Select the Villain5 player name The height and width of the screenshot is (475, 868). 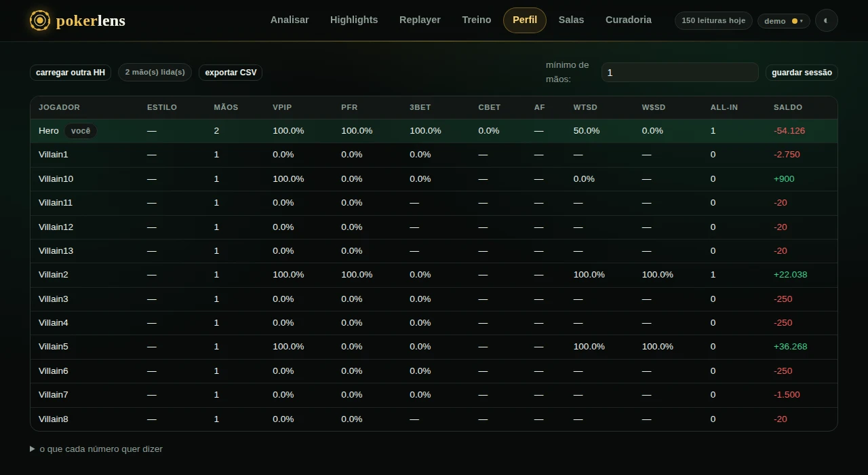point(54,347)
